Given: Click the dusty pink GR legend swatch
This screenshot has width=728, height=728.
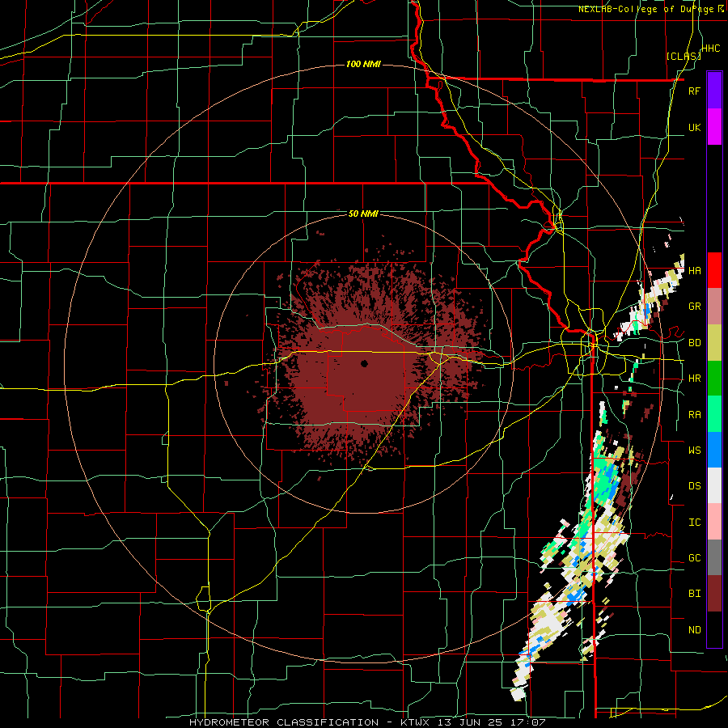Looking at the screenshot, I should click(x=714, y=307).
